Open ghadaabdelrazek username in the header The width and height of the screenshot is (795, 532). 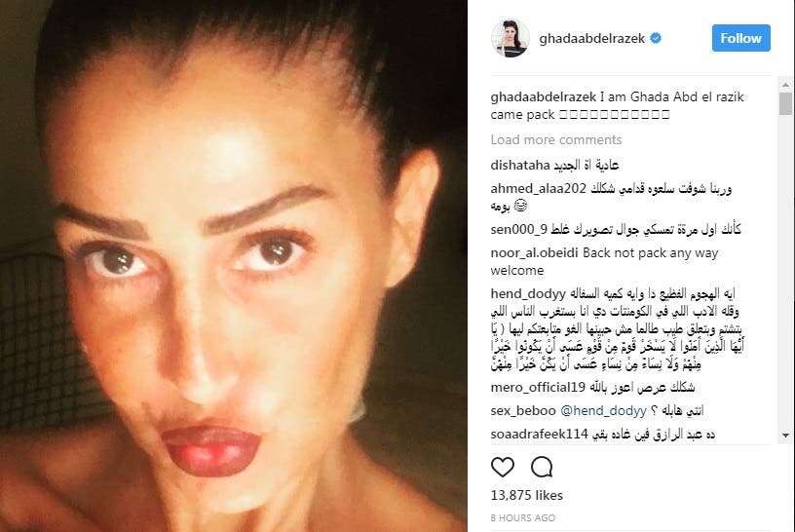point(591,39)
